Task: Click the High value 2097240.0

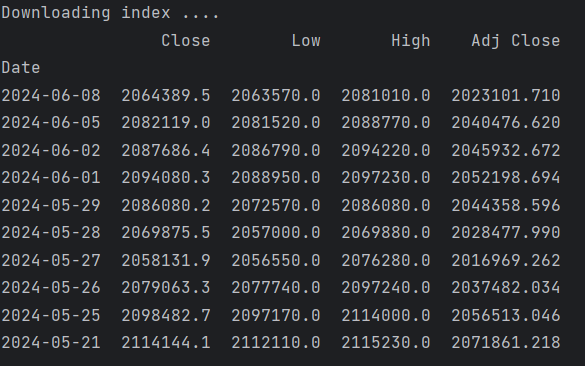Action: 386,288
